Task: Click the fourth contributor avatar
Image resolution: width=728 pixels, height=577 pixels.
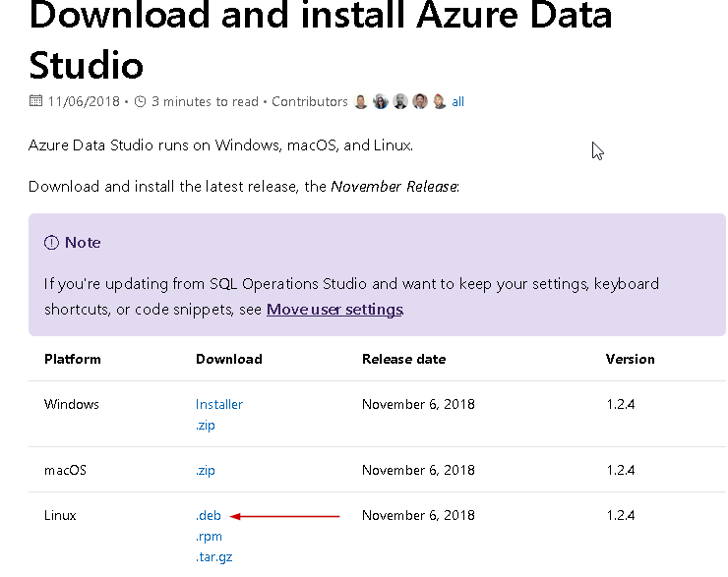Action: pyautogui.click(x=420, y=101)
